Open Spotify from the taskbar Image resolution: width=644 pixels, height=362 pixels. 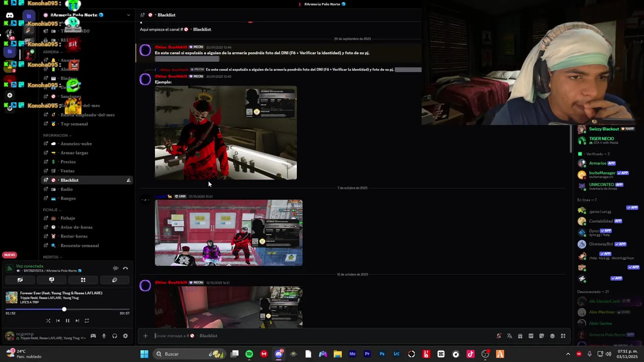249,354
